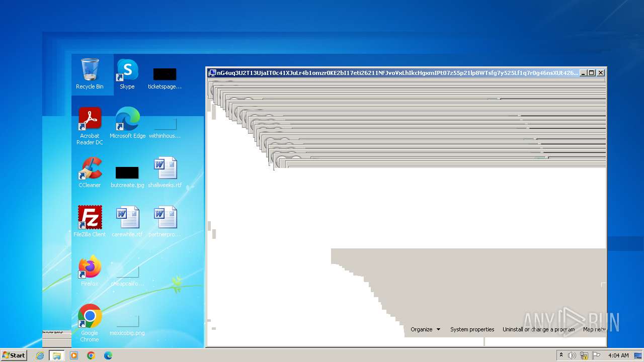Maximize the glitched window
This screenshot has height=362, width=644.
point(592,73)
